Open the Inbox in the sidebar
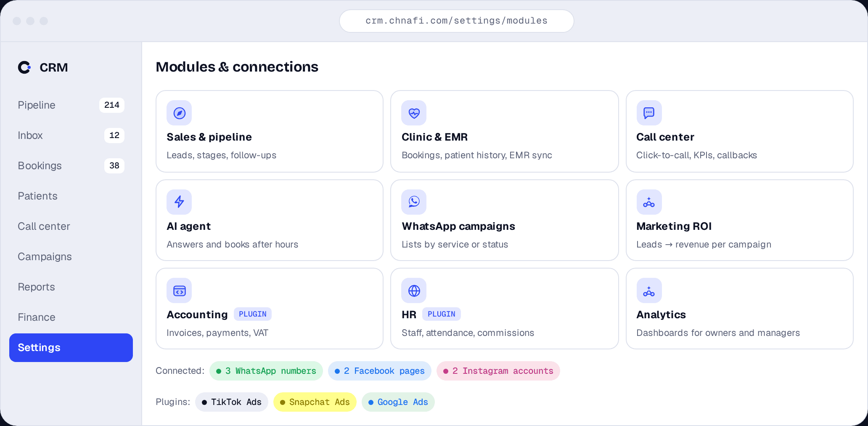Image resolution: width=868 pixels, height=426 pixels. click(71, 136)
